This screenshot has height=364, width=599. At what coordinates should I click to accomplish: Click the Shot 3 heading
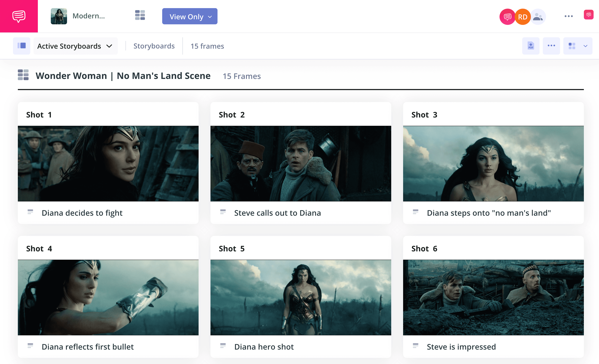click(x=424, y=115)
